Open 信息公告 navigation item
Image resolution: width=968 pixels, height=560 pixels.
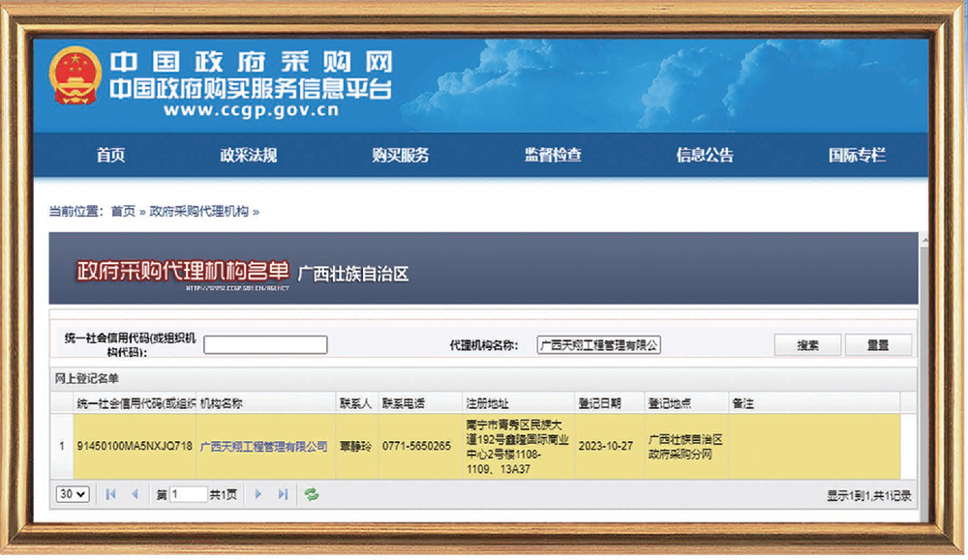pyautogui.click(x=705, y=155)
